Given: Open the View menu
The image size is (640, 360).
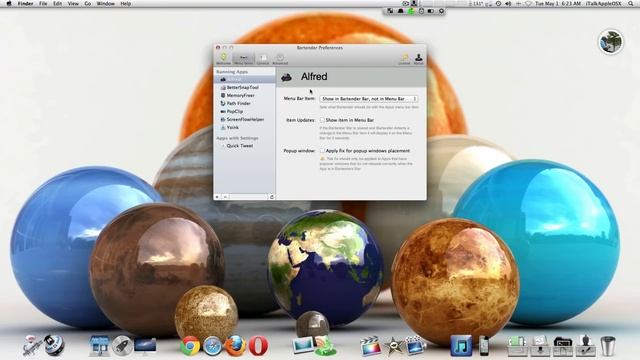Looking at the screenshot, I should 73,3.
